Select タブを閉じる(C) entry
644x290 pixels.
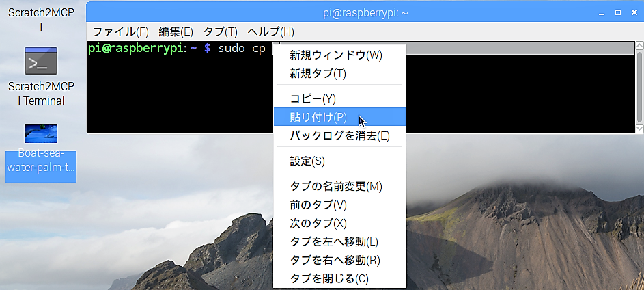339,279
